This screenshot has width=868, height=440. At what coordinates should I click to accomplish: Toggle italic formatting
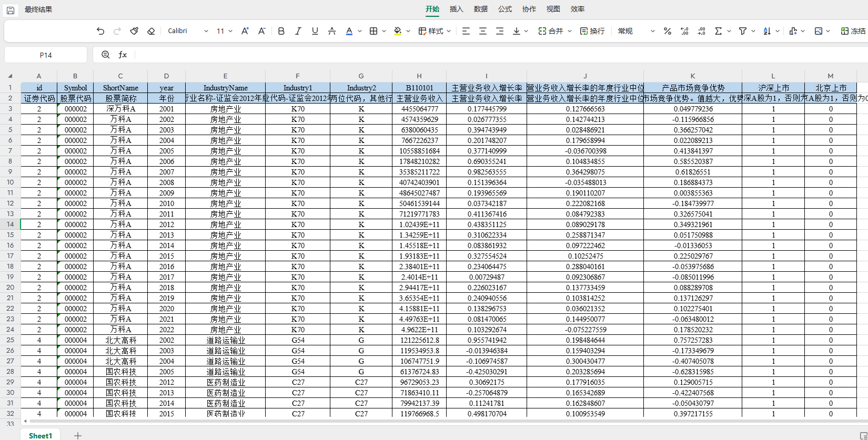(x=298, y=31)
